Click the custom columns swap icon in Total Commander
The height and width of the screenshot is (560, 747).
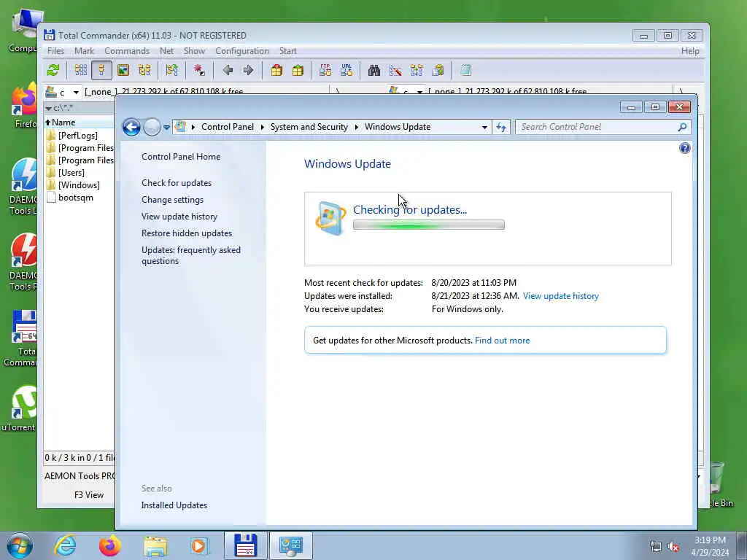click(172, 71)
